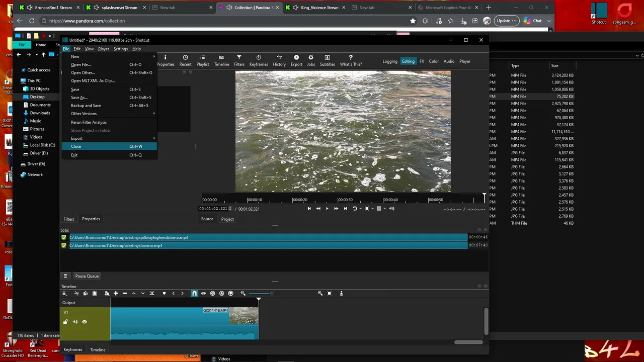Adjust the timeline zoom slider
Image resolution: width=644 pixels, height=362 pixels.
[271, 293]
